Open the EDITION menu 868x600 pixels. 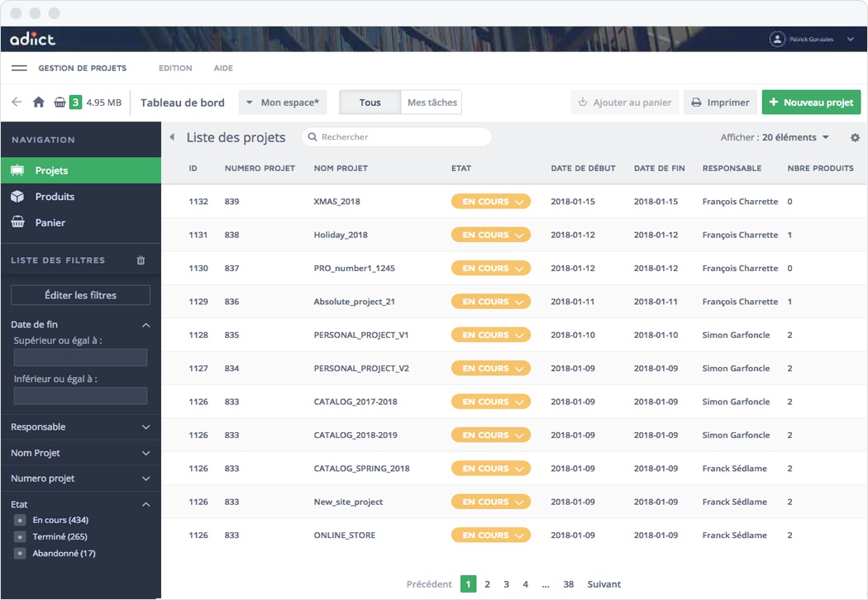tap(175, 69)
